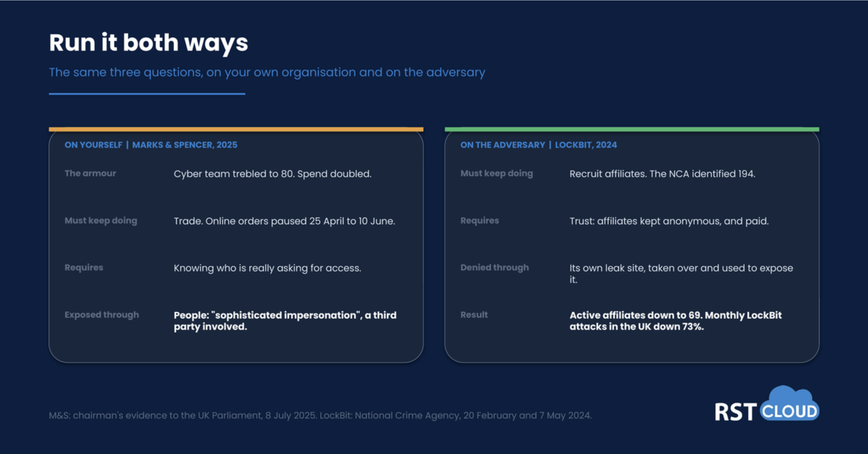Click header 'ON YOURSELF | MARKS & SPENCER, 2025'
868x454 pixels.
click(x=151, y=145)
